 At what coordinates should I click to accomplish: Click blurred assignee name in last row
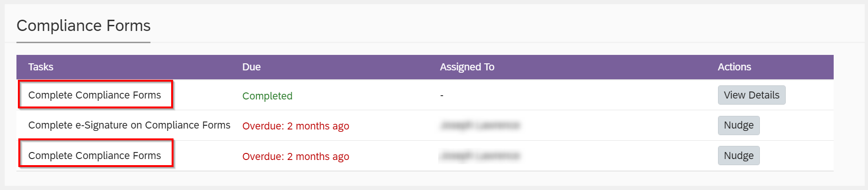(x=480, y=156)
